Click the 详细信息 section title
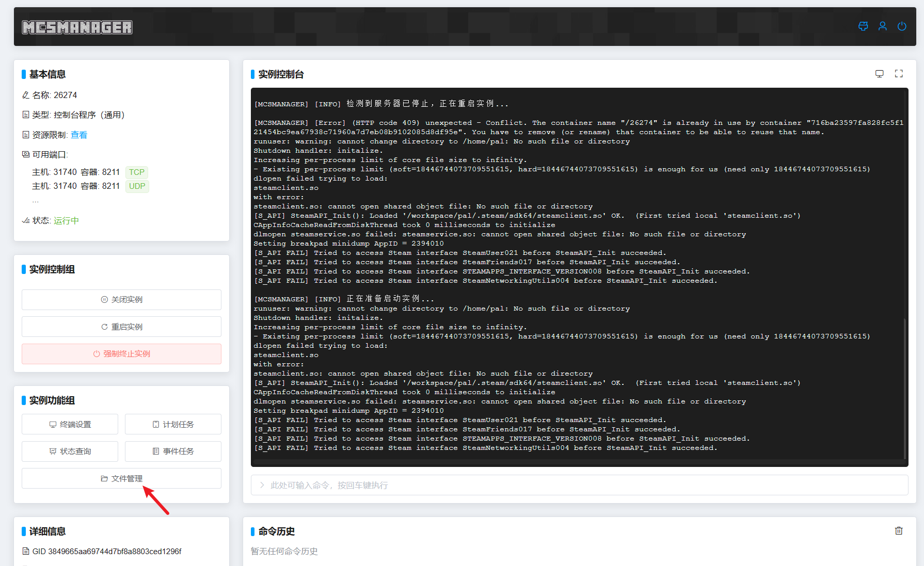This screenshot has height=566, width=924. (47, 531)
